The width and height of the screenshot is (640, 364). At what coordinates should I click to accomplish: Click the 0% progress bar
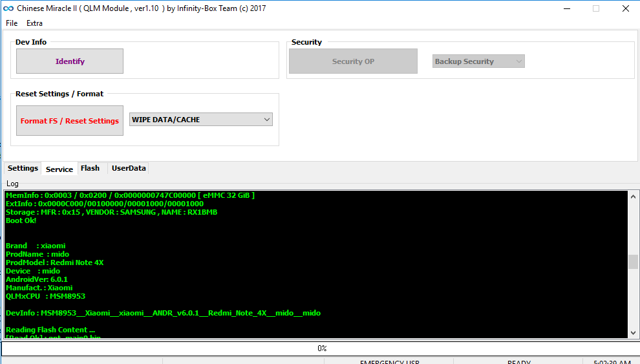point(321,348)
